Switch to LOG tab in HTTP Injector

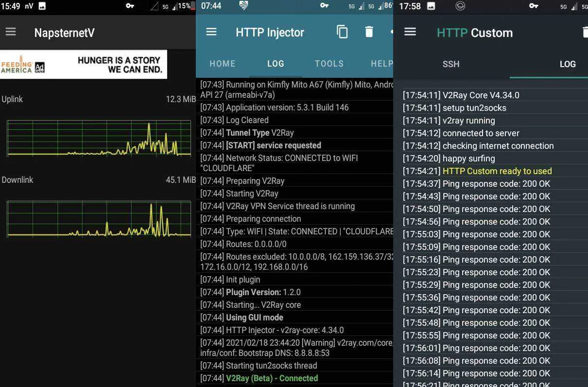tap(276, 64)
